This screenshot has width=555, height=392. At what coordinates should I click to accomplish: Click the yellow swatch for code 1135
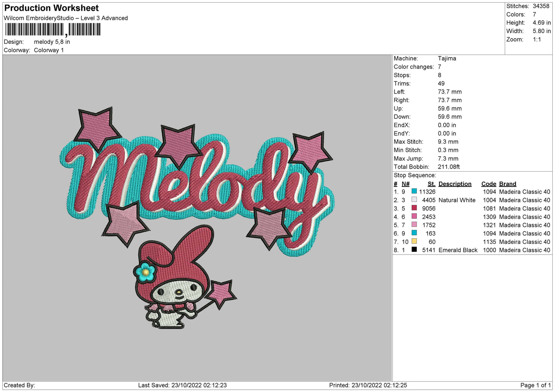[x=414, y=241]
